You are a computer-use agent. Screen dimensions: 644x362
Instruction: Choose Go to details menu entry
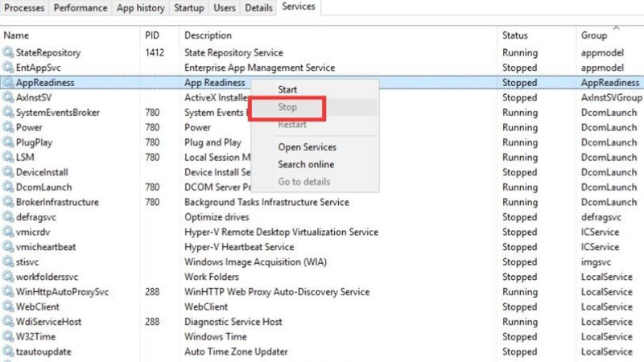(x=315, y=182)
